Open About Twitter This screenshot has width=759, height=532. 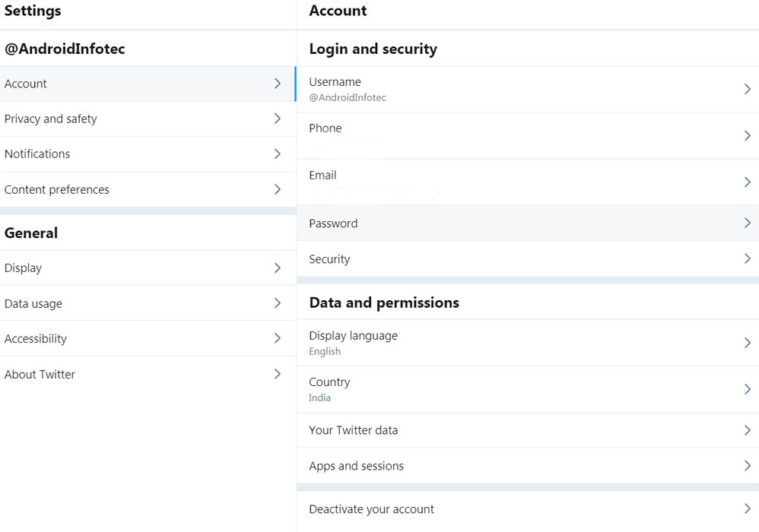[x=148, y=374]
